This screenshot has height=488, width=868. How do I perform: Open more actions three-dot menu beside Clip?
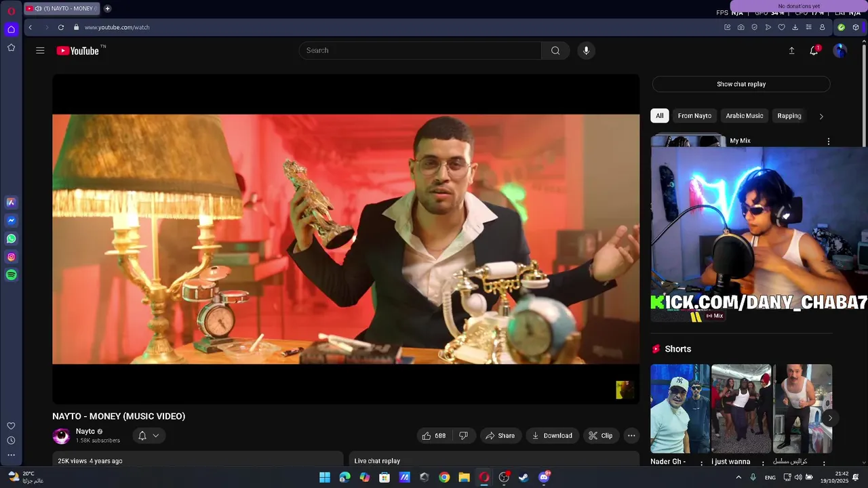[631, 436]
